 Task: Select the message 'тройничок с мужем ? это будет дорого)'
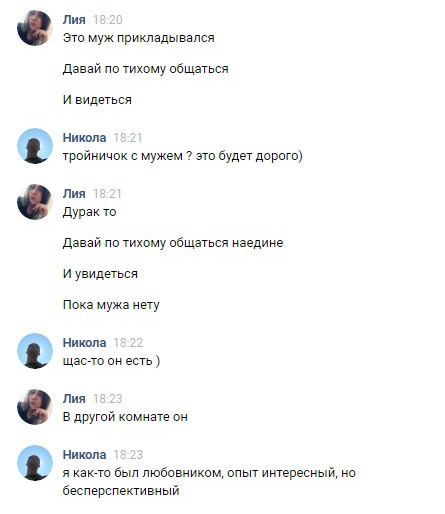[182, 156]
